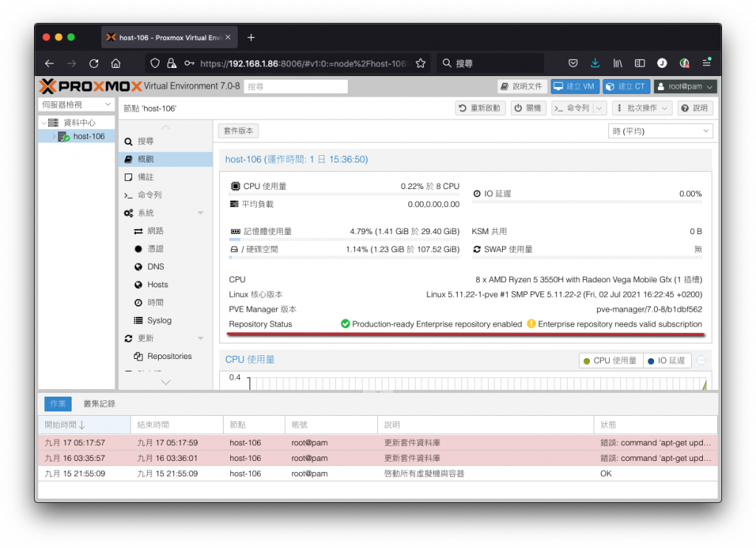Image resolution: width=756 pixels, height=548 pixels.
Task: Bookmark this page with the star icon
Action: pyautogui.click(x=420, y=64)
